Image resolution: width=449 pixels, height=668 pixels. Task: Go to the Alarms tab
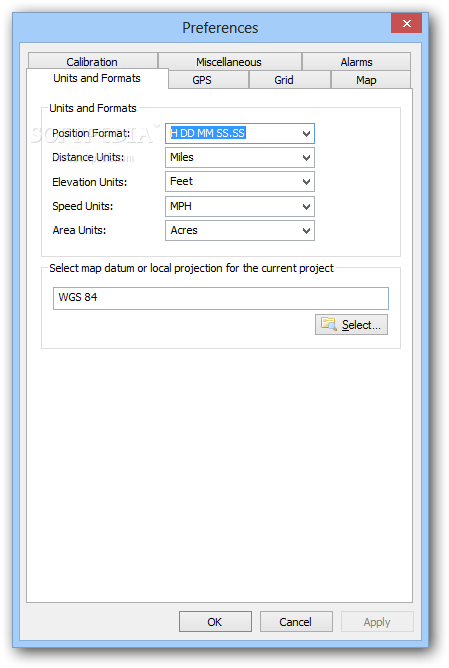pos(356,61)
